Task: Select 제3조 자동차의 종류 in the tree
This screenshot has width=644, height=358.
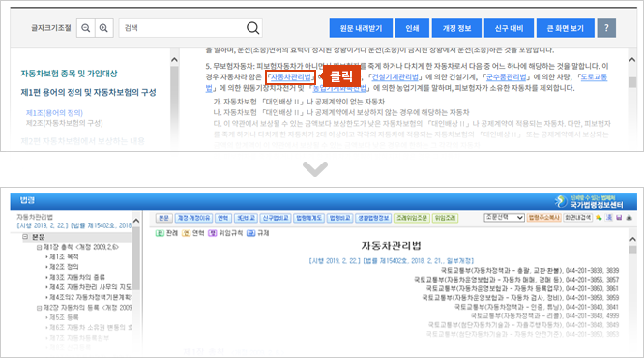Action: (77, 277)
